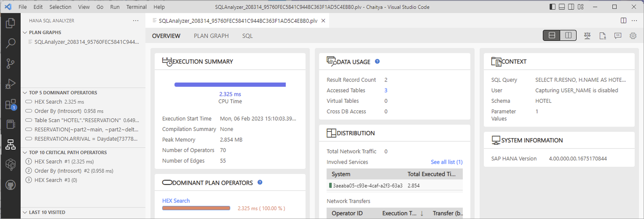
Task: Select critical path HEX Search #1
Action: coord(84,161)
